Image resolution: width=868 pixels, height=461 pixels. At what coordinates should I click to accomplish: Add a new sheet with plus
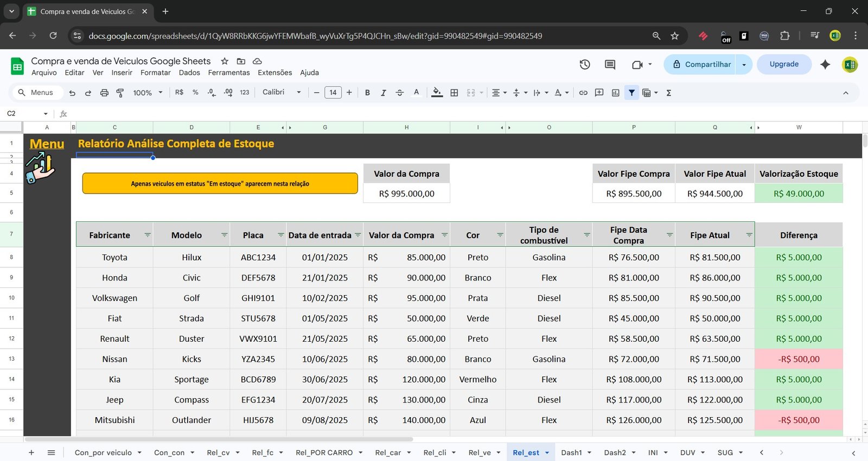tap(31, 452)
